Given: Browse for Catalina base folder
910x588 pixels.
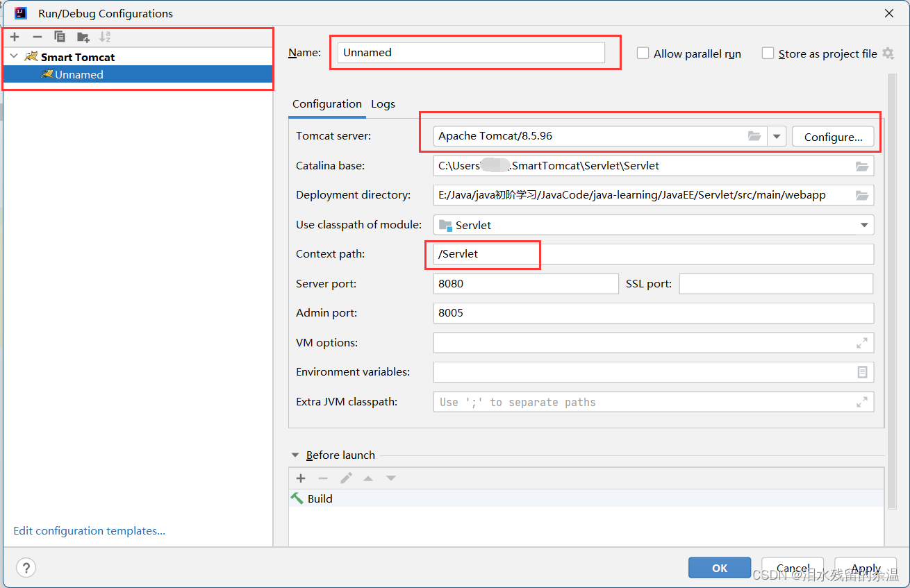Looking at the screenshot, I should click(x=862, y=166).
